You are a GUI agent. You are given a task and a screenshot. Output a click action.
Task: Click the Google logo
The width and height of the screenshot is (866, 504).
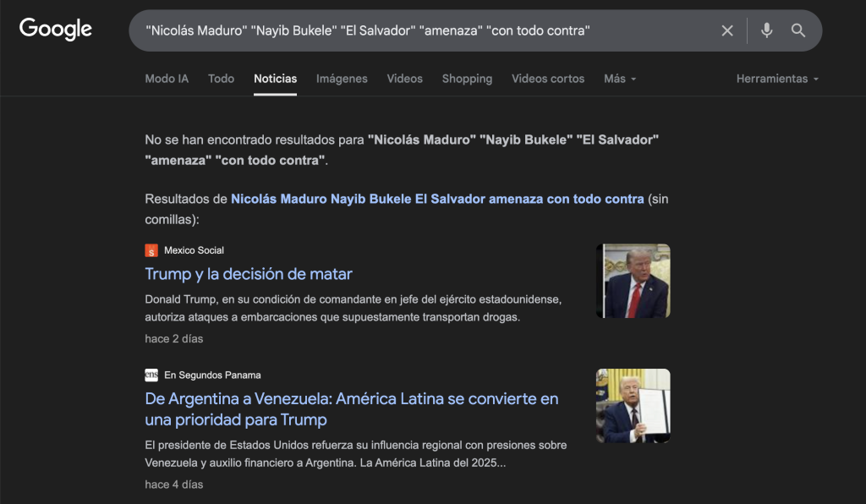click(56, 29)
